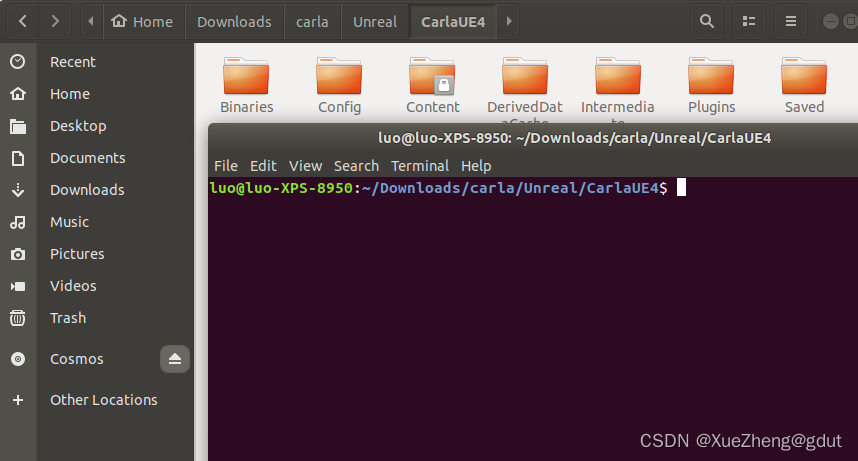Screen dimensions: 858x461
Task: Open the terminal View menu
Action: [305, 166]
